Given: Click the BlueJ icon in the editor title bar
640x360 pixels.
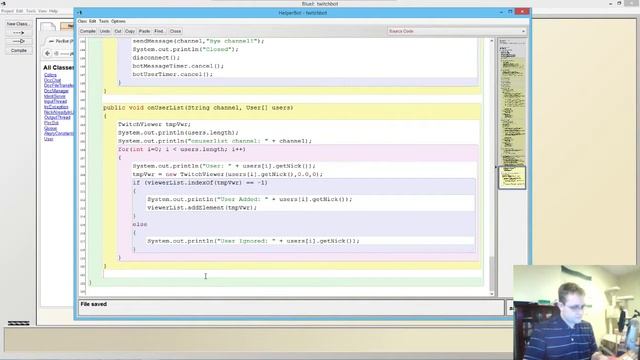Looking at the screenshot, I should coord(80,13).
